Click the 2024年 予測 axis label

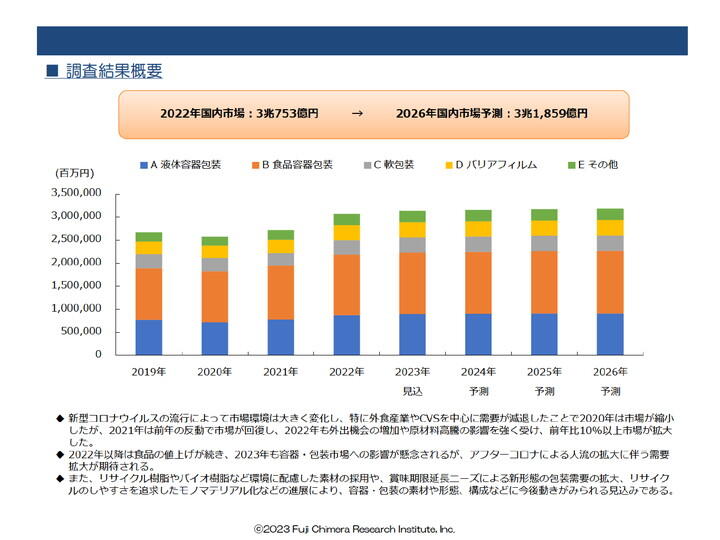[478, 381]
